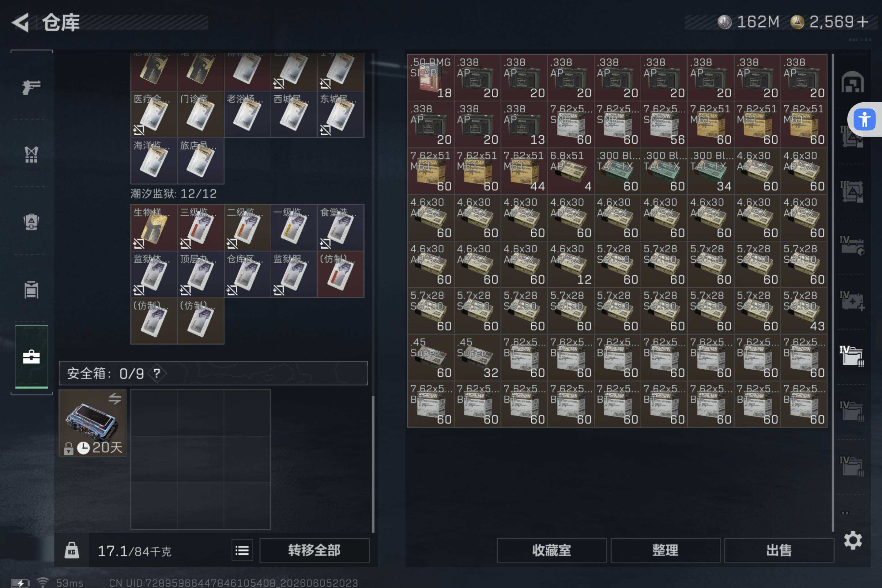Open the list view icon beside weight
The image size is (882, 588).
pyautogui.click(x=242, y=550)
